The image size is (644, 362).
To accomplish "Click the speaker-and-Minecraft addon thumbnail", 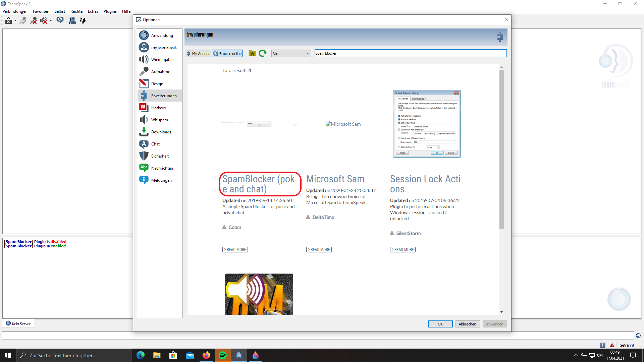I will click(x=259, y=294).
